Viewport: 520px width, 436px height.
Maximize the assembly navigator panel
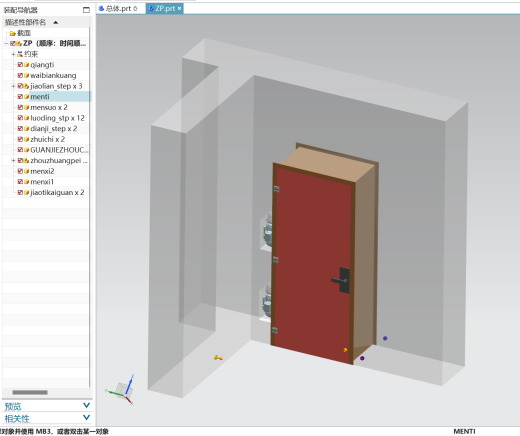point(86,10)
